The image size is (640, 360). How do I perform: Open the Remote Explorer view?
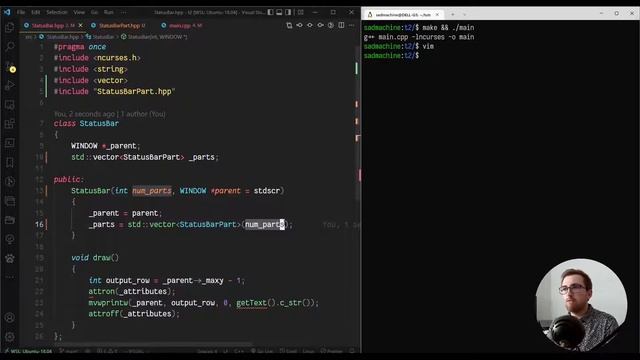point(10,104)
